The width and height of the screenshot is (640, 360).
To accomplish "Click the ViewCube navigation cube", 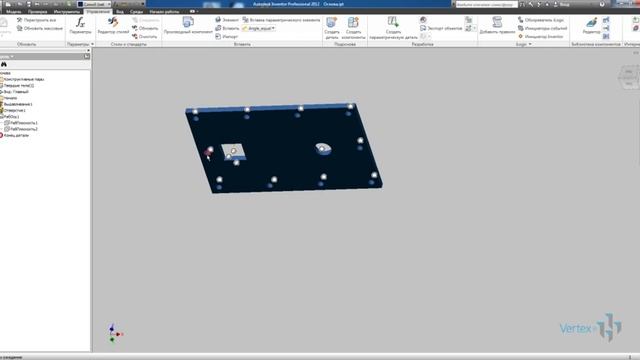I will pyautogui.click(x=629, y=77).
